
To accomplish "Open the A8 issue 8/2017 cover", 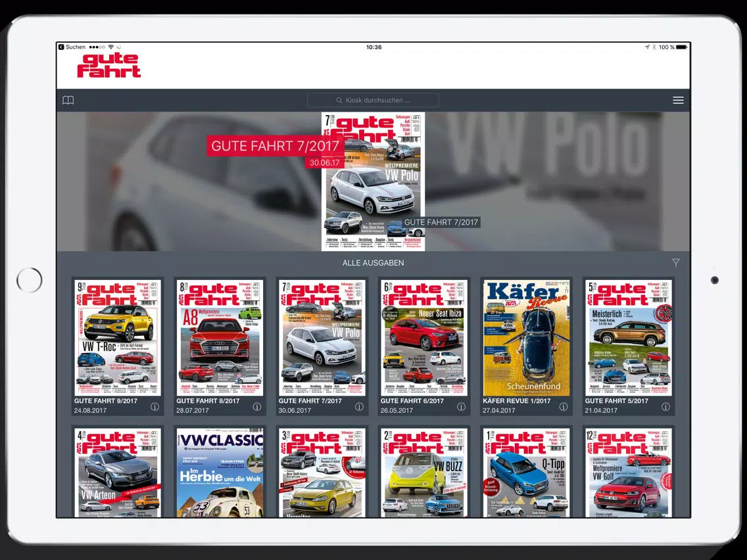I will click(220, 338).
